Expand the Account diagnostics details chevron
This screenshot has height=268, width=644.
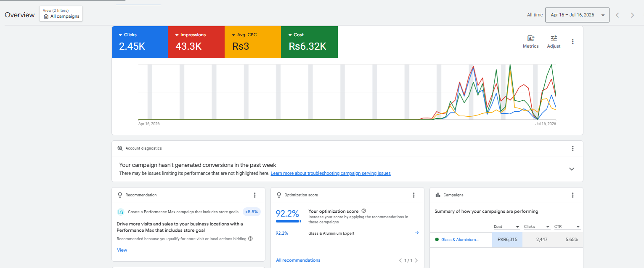pyautogui.click(x=572, y=169)
